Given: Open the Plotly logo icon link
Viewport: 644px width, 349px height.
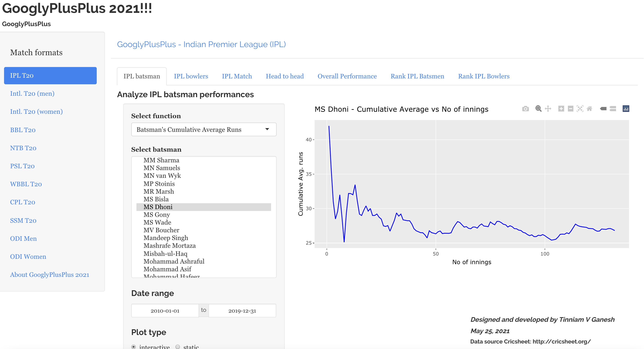Looking at the screenshot, I should 626,109.
